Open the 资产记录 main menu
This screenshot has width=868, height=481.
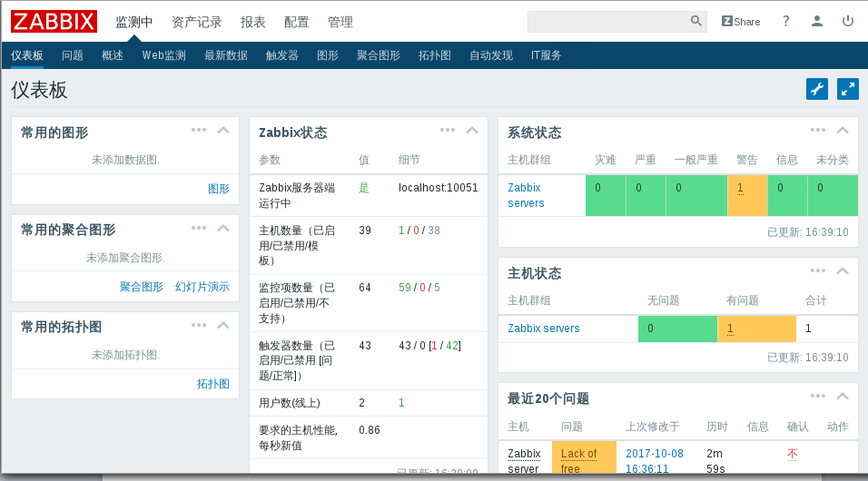tap(196, 22)
